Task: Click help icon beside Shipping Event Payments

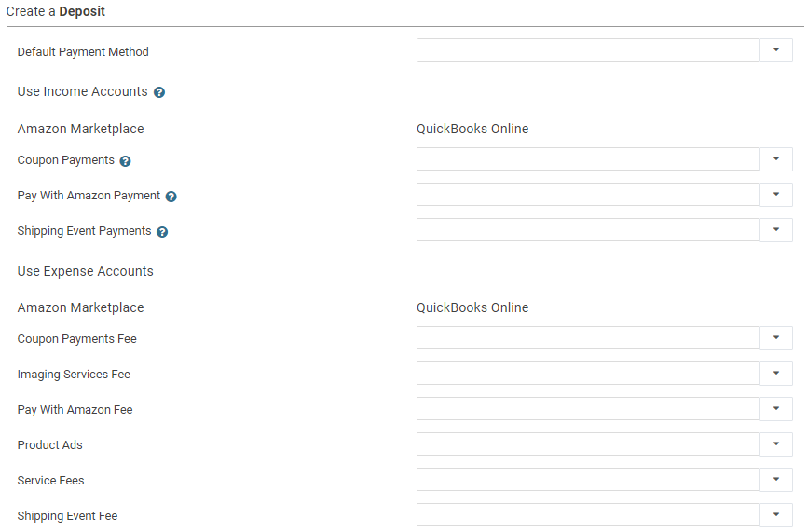Action: (x=162, y=232)
